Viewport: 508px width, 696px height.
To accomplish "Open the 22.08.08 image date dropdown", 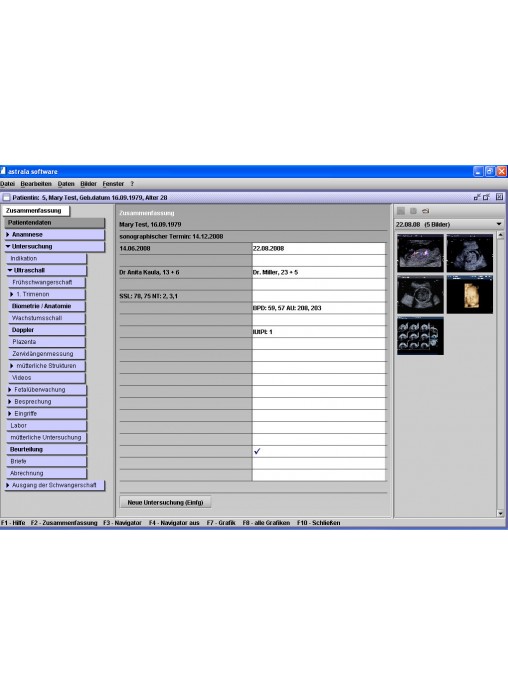I will coord(499,224).
